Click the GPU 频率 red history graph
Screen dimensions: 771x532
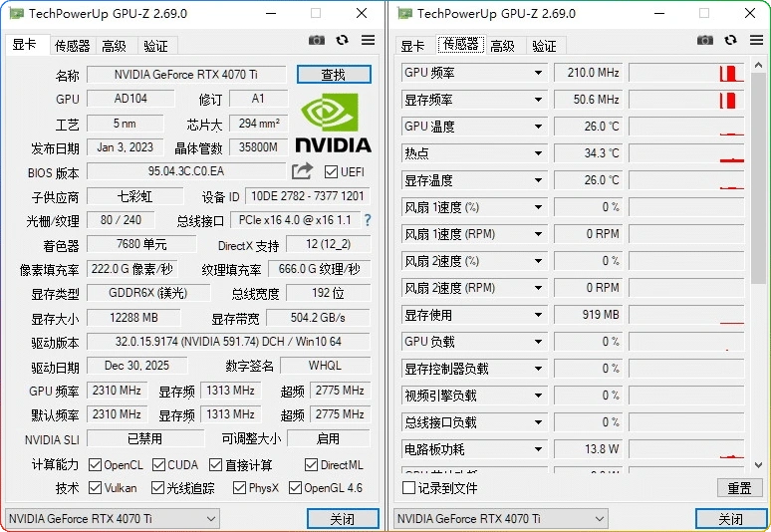click(x=686, y=73)
